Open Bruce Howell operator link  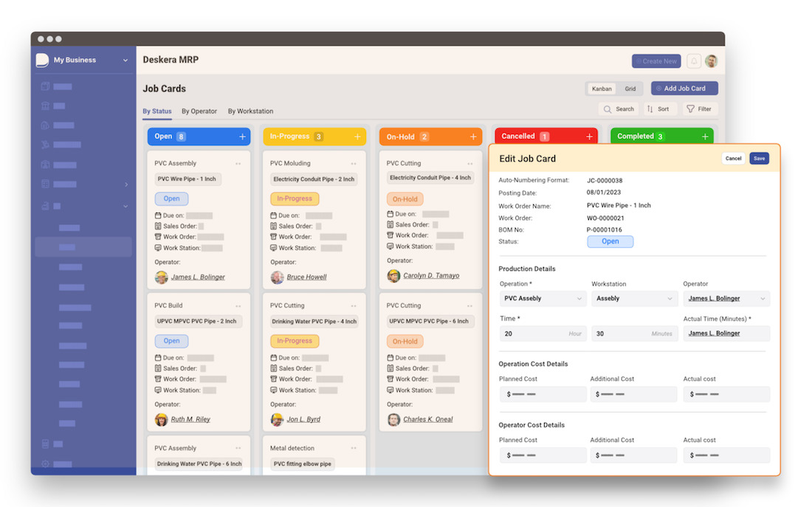[x=306, y=277]
